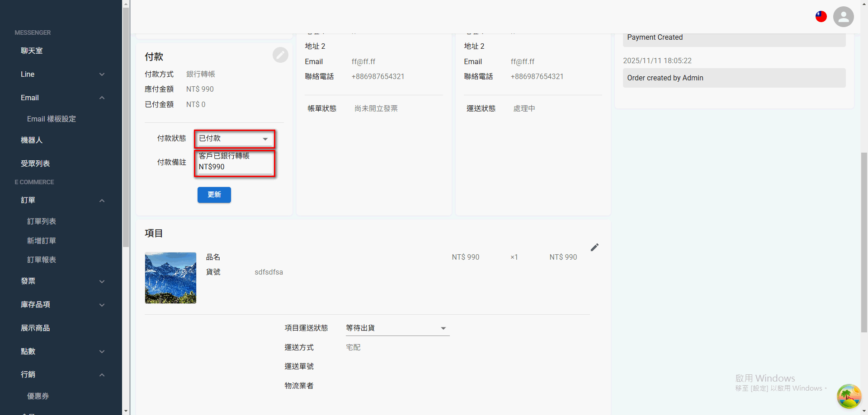Open 訂單報表 in the sidebar
The height and width of the screenshot is (415, 868).
(42, 260)
